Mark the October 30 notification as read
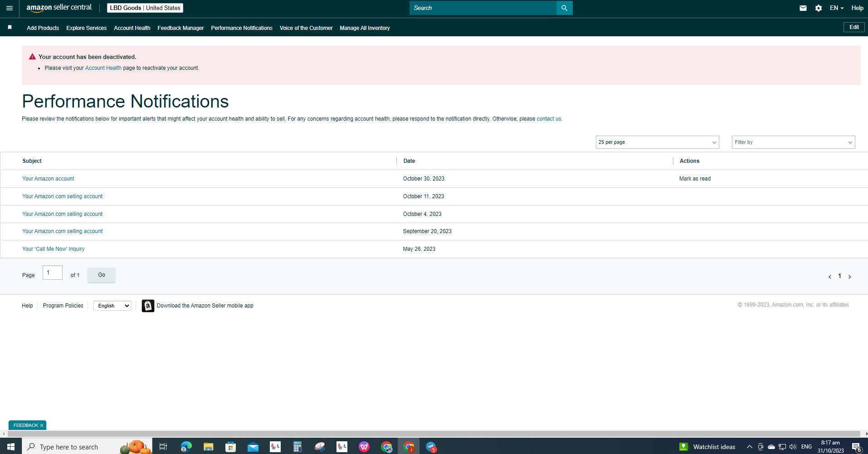 point(695,179)
